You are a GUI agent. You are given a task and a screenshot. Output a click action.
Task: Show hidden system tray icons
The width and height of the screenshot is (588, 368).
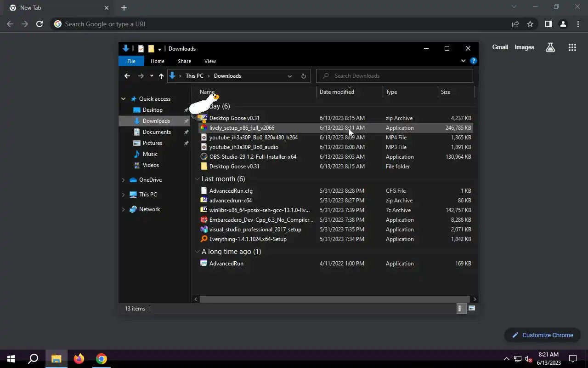[x=506, y=359]
